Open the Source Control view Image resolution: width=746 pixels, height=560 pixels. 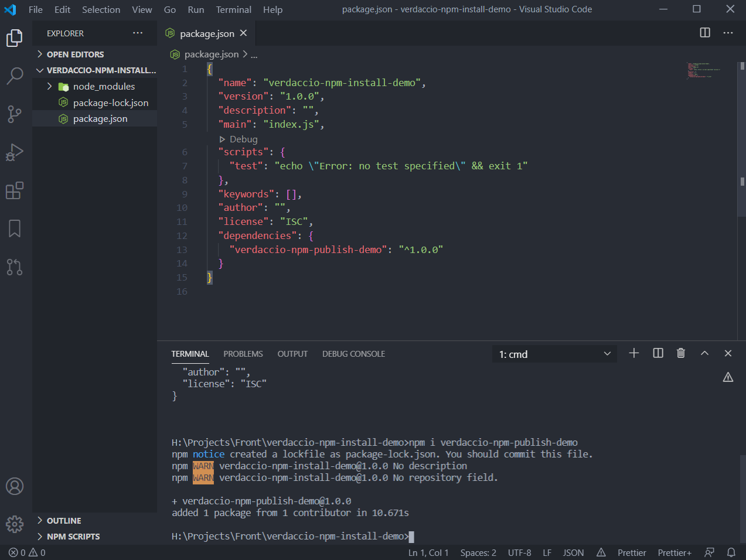(15, 114)
